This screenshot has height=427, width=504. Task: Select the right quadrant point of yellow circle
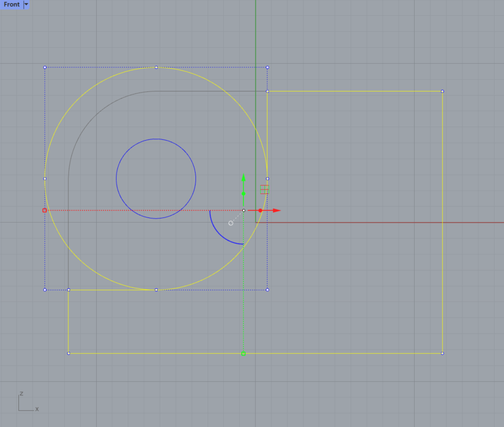pyautogui.click(x=268, y=179)
